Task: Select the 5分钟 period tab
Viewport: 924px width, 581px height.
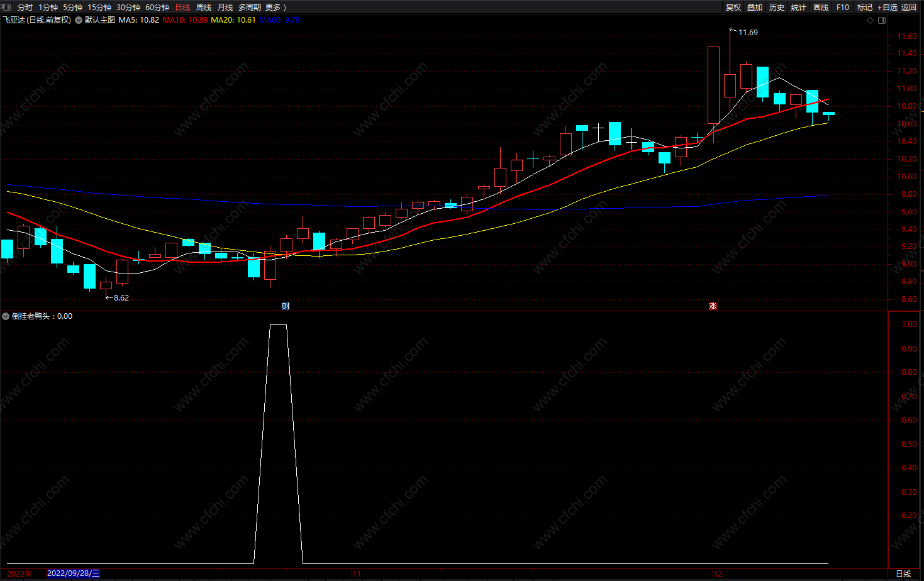Action: tap(72, 8)
